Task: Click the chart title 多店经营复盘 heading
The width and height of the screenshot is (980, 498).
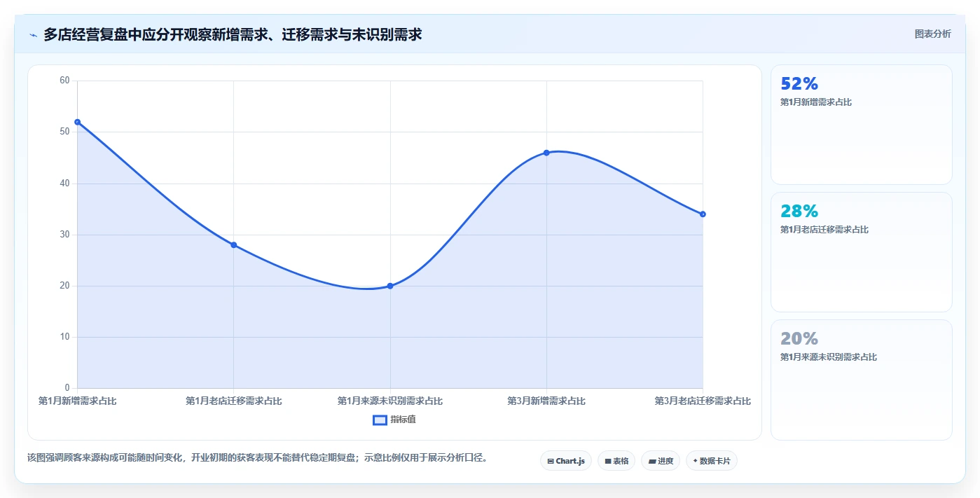Action: pyautogui.click(x=233, y=34)
